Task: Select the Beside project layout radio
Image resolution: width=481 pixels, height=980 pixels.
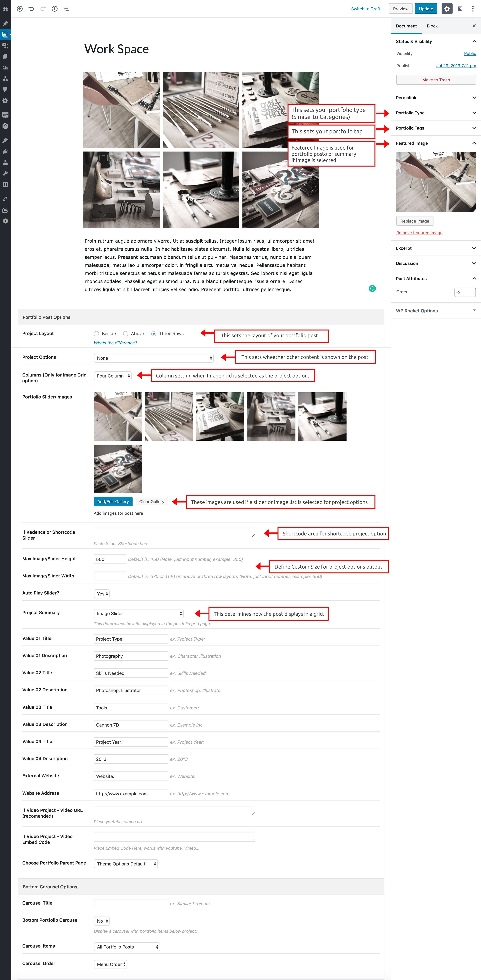Action: [x=96, y=334]
